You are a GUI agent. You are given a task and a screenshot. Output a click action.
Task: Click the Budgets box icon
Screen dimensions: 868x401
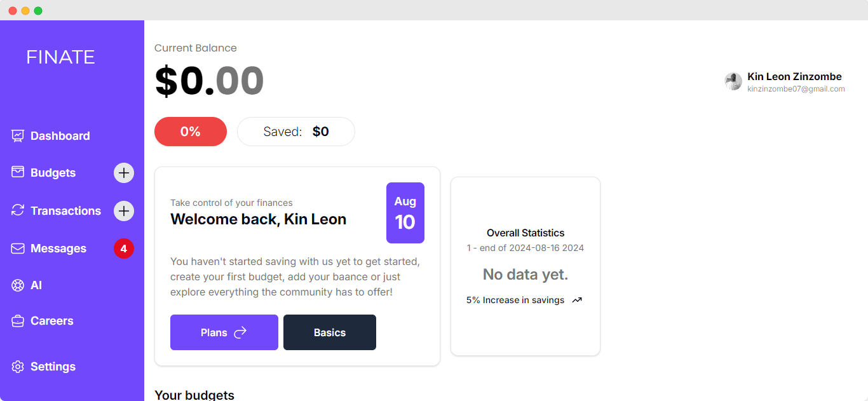pyautogui.click(x=18, y=172)
